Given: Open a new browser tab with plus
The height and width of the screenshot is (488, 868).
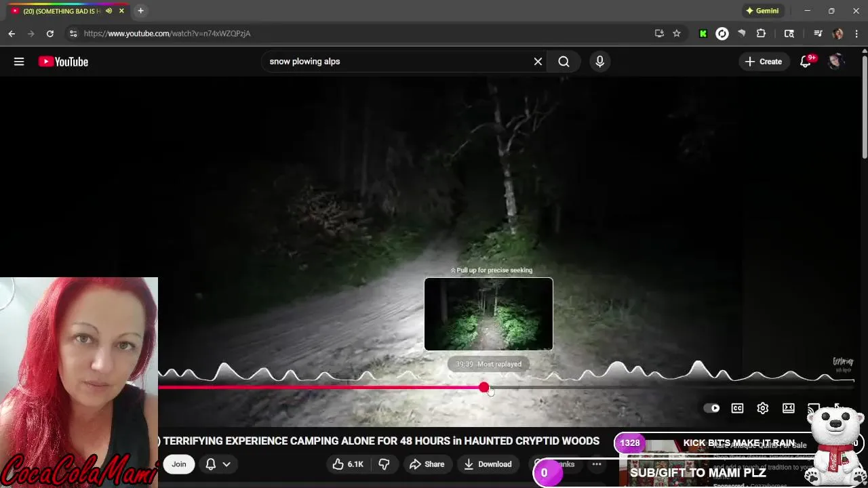Looking at the screenshot, I should coord(140,11).
